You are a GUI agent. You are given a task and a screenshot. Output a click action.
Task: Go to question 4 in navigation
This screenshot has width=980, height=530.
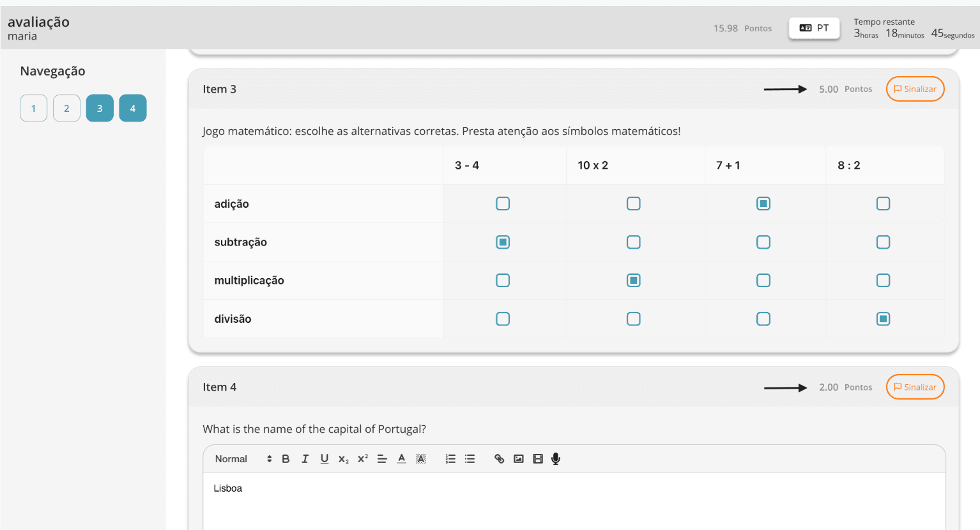[133, 109]
